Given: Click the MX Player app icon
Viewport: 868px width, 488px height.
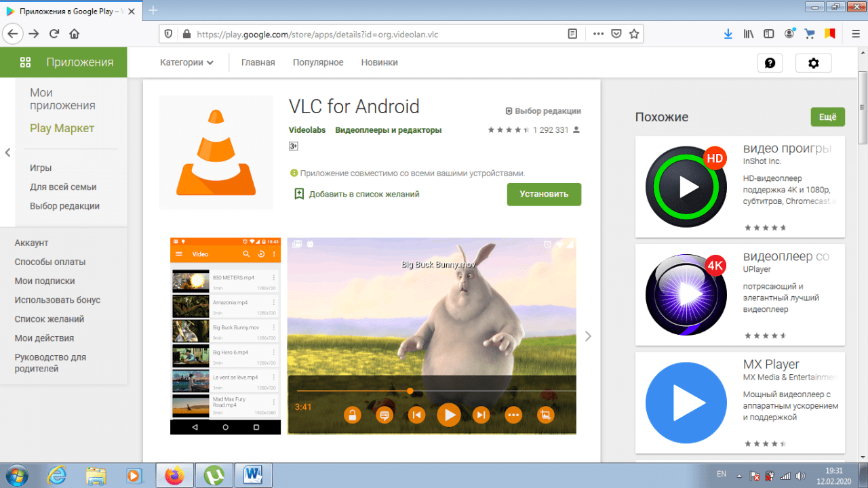Looking at the screenshot, I should (x=686, y=403).
